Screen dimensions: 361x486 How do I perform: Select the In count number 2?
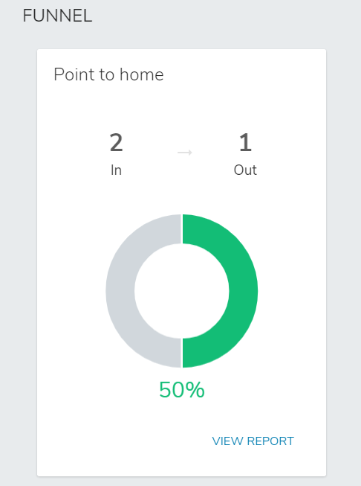[x=116, y=142]
